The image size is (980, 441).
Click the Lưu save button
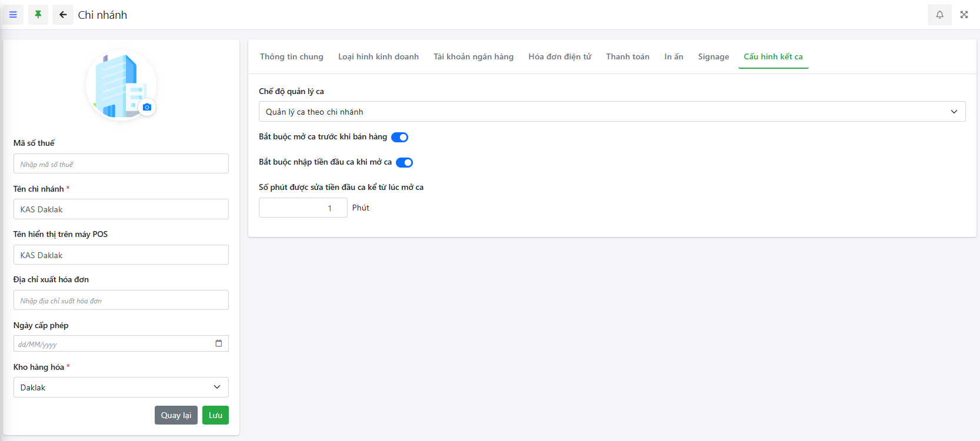(x=215, y=415)
